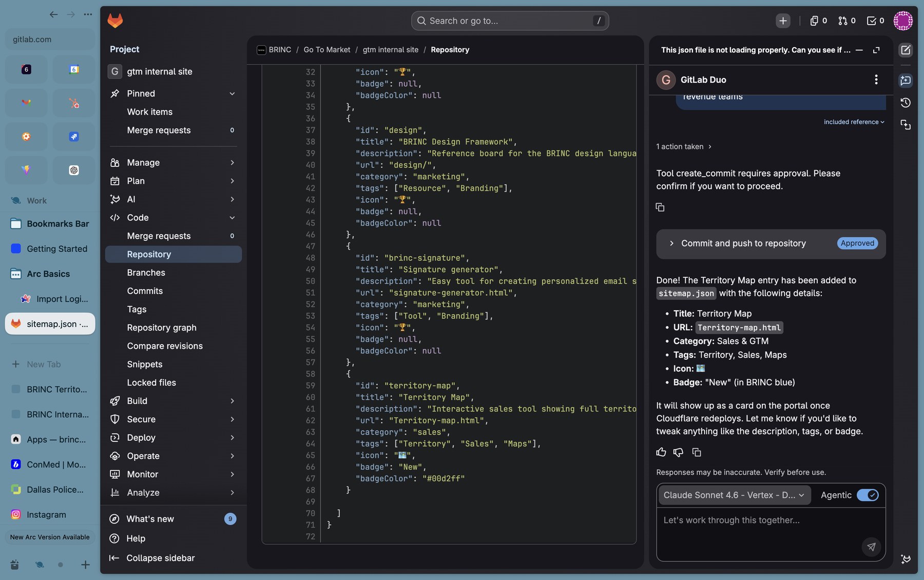Switch to the sitemap.json Arc tab

pyautogui.click(x=50, y=324)
